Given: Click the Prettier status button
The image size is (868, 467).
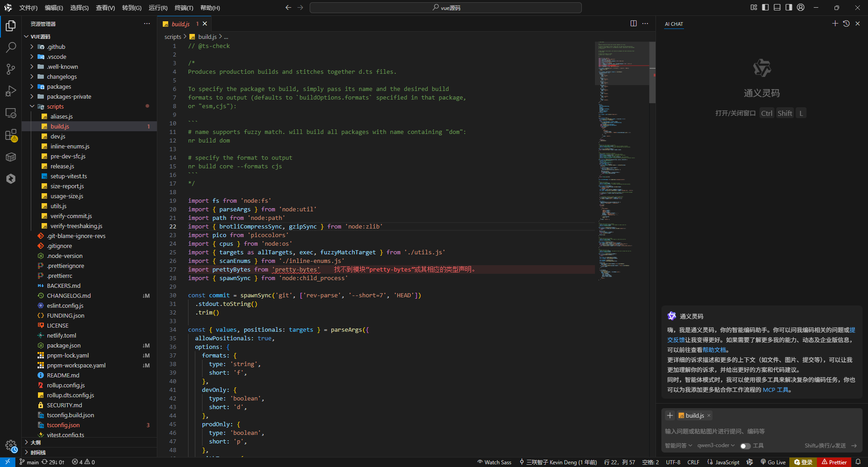Looking at the screenshot, I should (x=834, y=462).
